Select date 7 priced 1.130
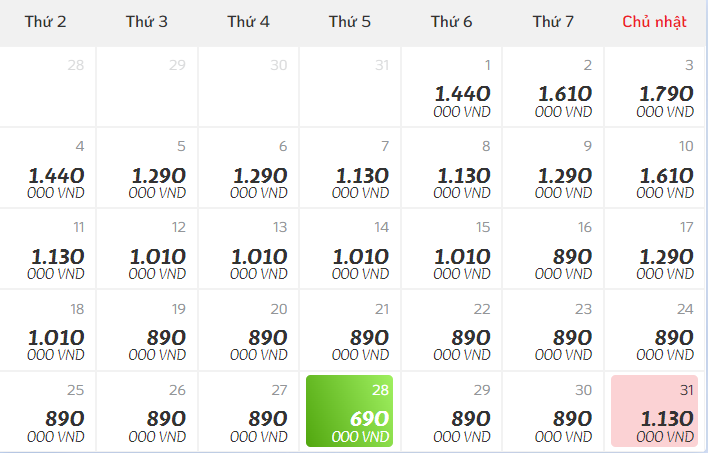The height and width of the screenshot is (453, 708). coord(349,168)
